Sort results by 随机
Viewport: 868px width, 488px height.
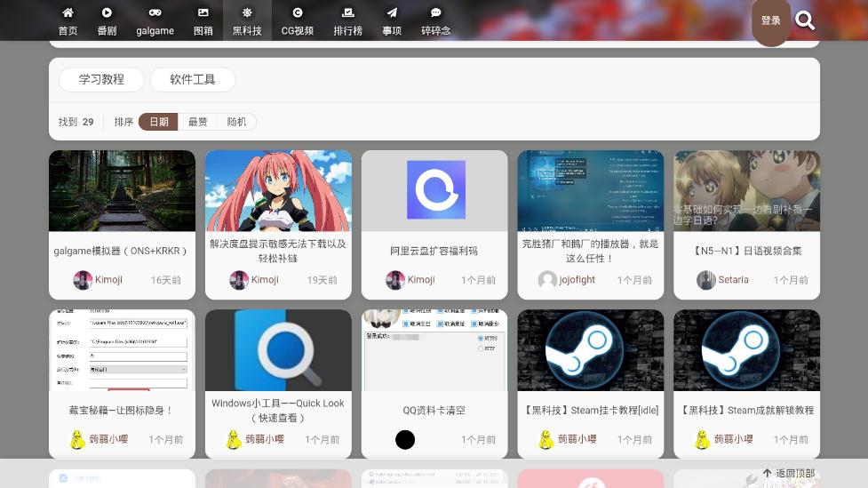[x=236, y=122]
